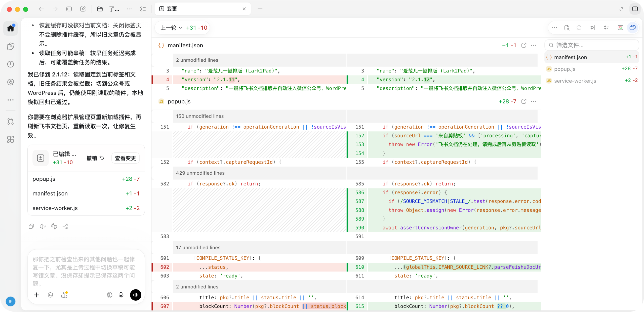Toggle the red-green diff highlight mode
Image resolution: width=644 pixels, height=312 pixels.
click(x=620, y=28)
